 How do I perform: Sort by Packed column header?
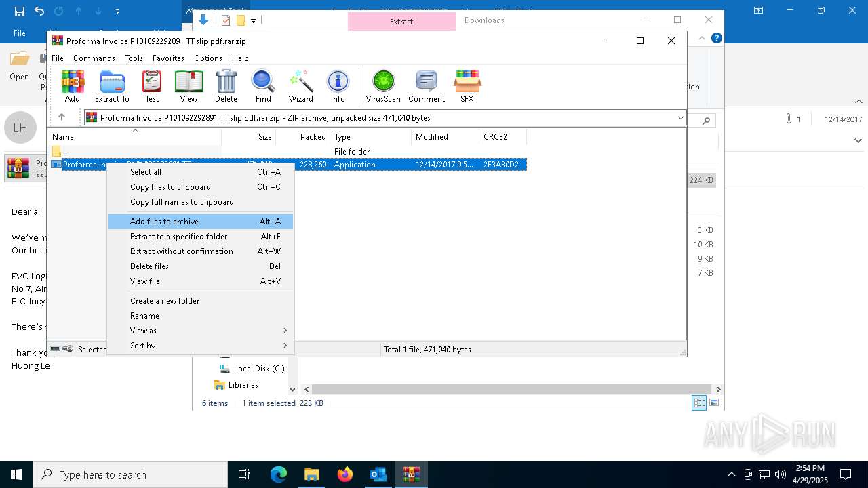302,137
